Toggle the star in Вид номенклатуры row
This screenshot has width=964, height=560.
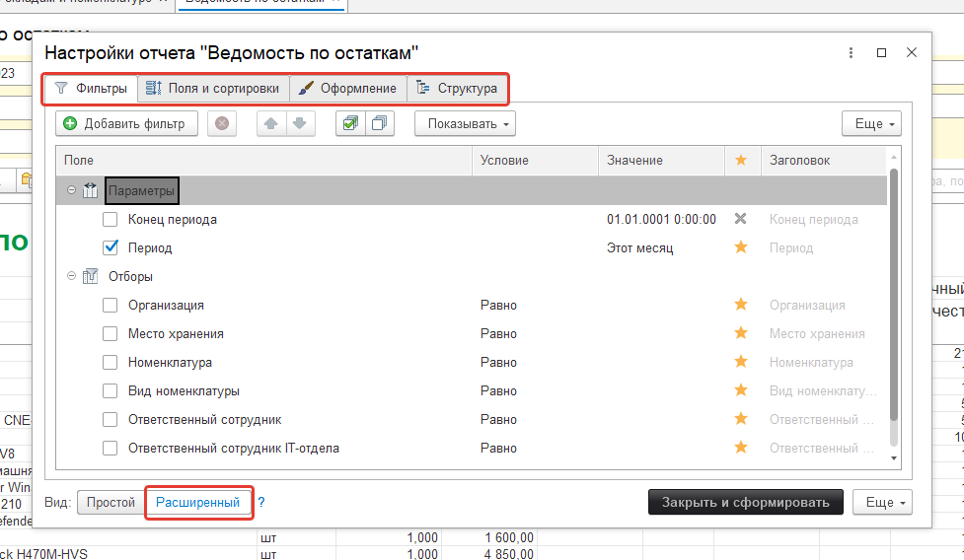[741, 389]
